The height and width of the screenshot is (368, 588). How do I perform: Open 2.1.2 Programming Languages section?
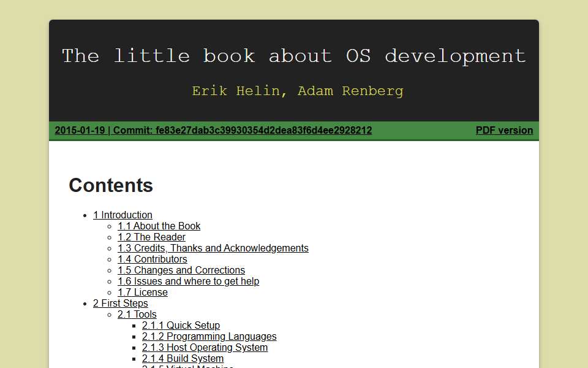pyautogui.click(x=209, y=337)
